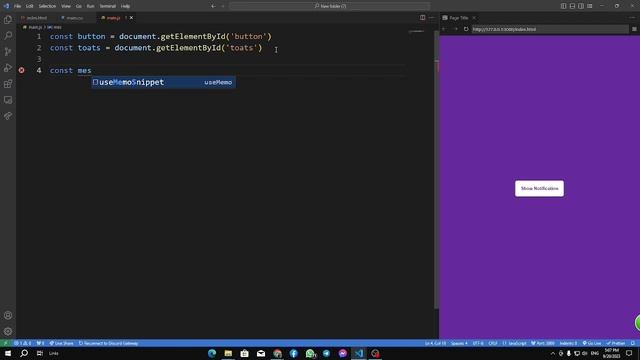Change the JavaScript language mode

point(514,343)
